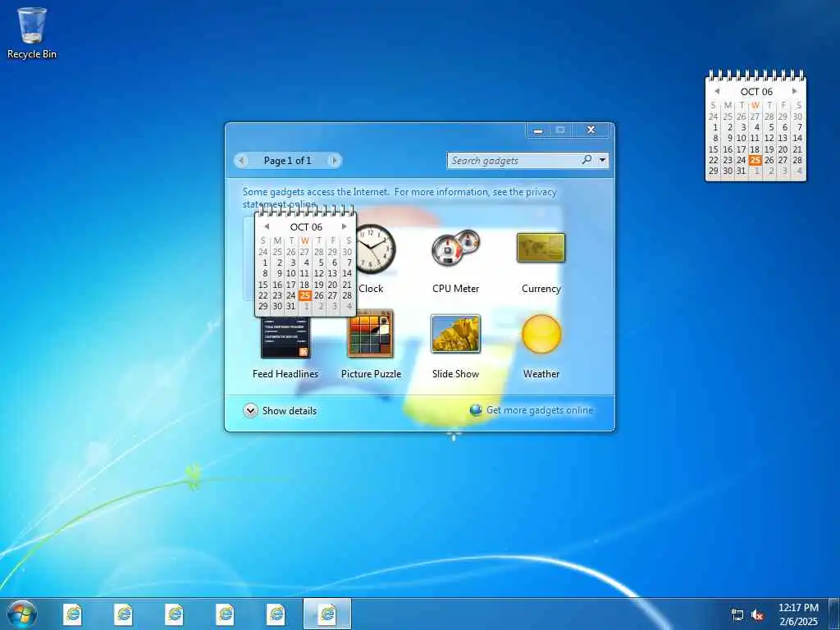Click the taskbar clock showing 12:17 PM
The height and width of the screenshot is (630, 840).
pos(798,608)
